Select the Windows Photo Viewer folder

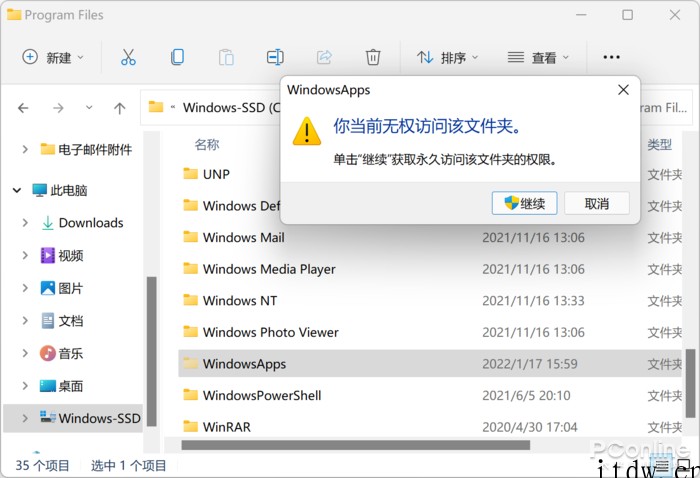[271, 332]
